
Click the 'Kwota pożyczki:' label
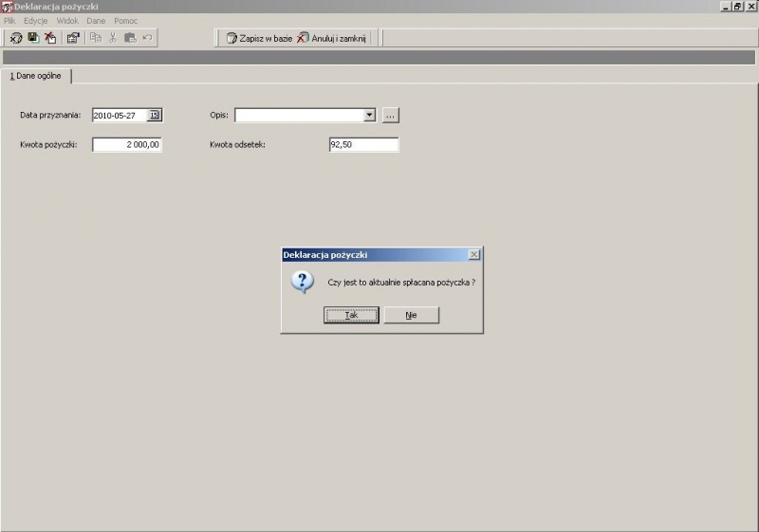click(48, 144)
